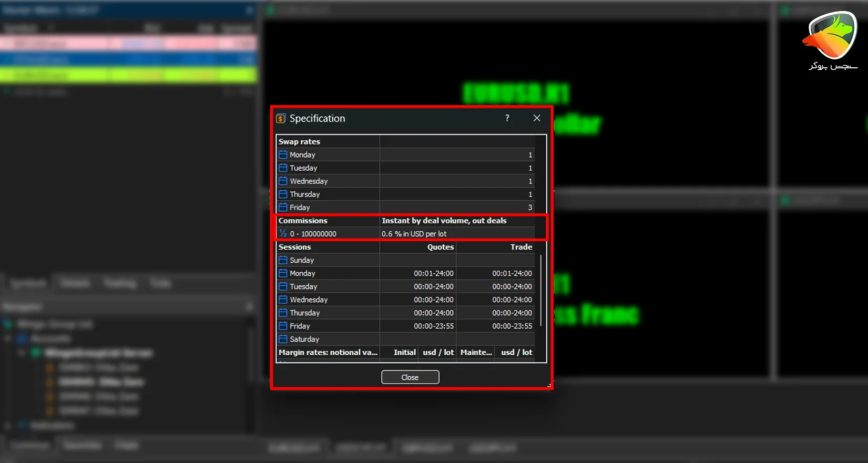Click the Initial margin column header

pyautogui.click(x=405, y=352)
